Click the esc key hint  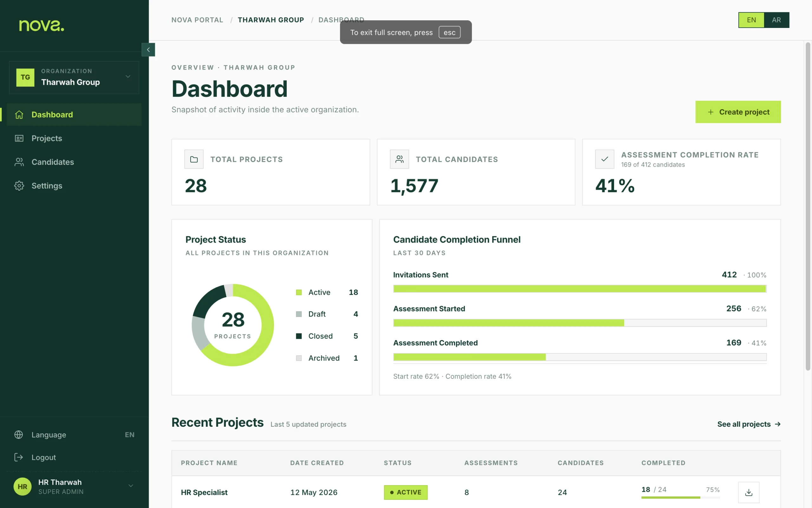point(450,32)
